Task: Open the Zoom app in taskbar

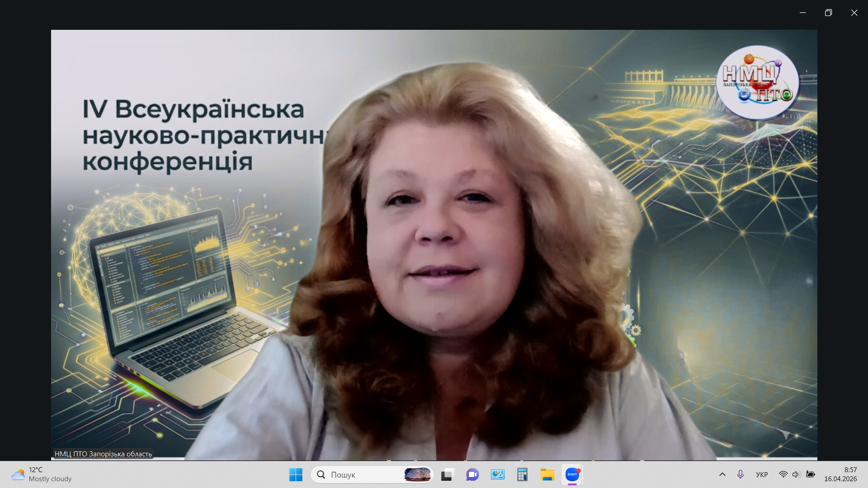Action: click(572, 474)
